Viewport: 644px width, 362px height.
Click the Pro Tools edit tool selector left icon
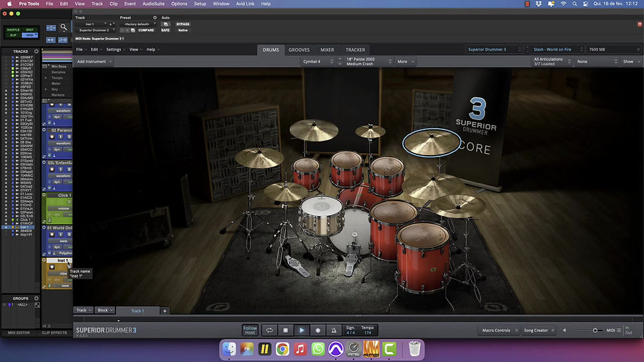click(x=51, y=28)
